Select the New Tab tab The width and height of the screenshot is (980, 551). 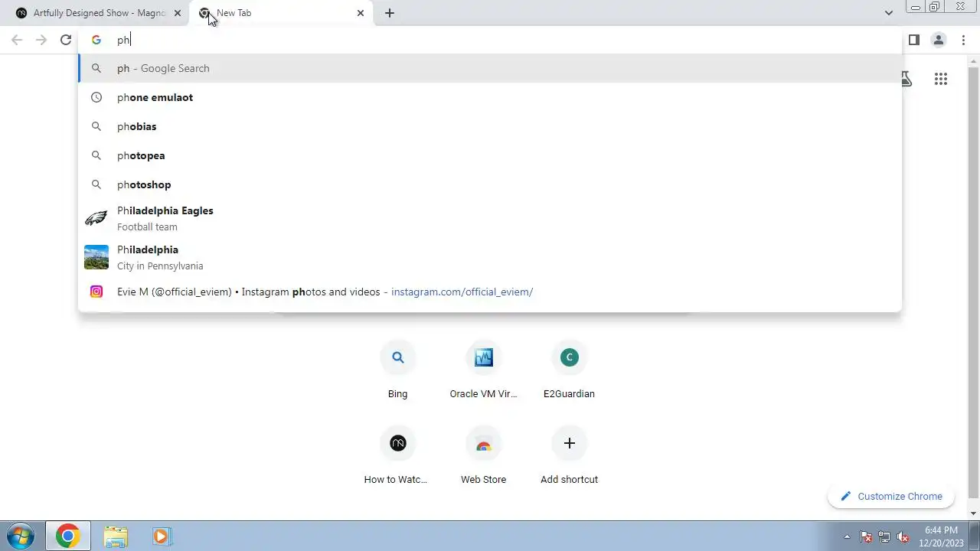(x=279, y=13)
